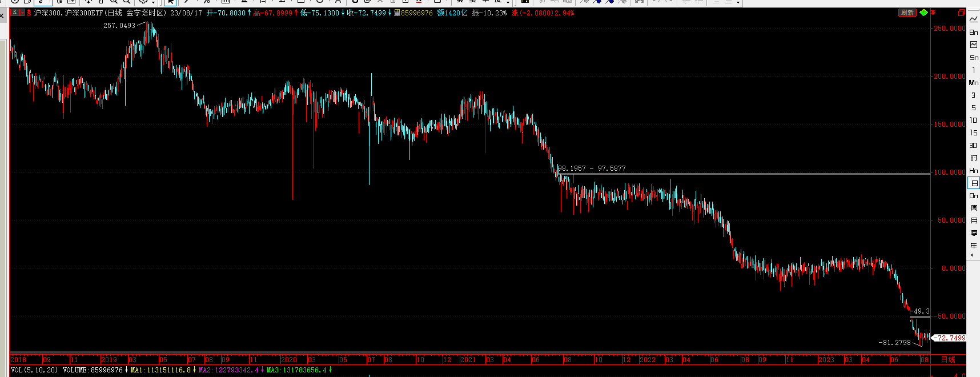Screen dimensions: 980x377
Task: Click the current price tag -72.7499
Action: 950,338
